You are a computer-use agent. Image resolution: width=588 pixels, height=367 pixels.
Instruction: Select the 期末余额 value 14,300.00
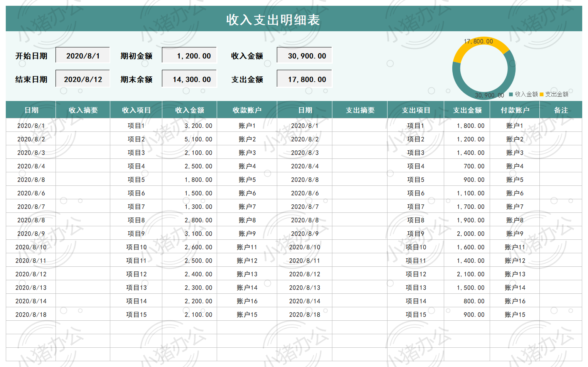189,79
